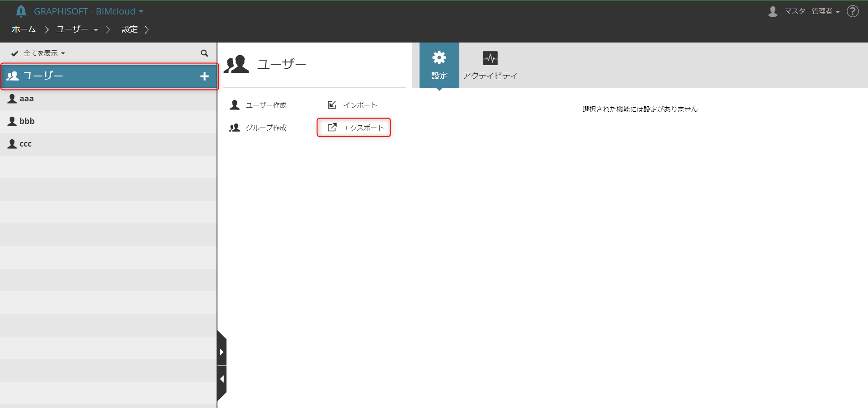The width and height of the screenshot is (868, 408).
Task: Open GRAPHISOFT - BIMcloud dropdown
Action: (x=89, y=11)
